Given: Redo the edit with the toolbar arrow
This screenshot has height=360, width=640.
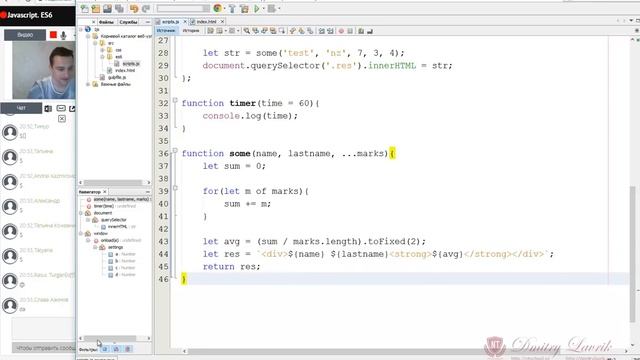Looking at the screenshot, I should pyautogui.click(x=145, y=9).
